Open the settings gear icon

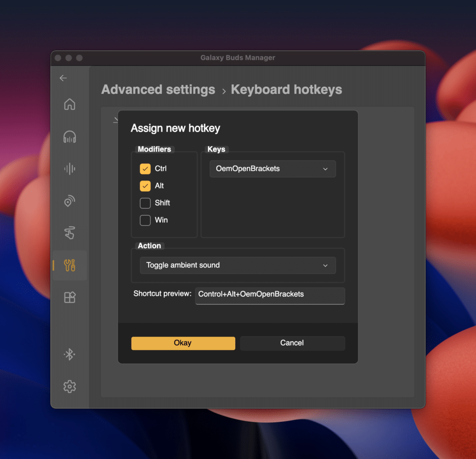[x=70, y=386]
